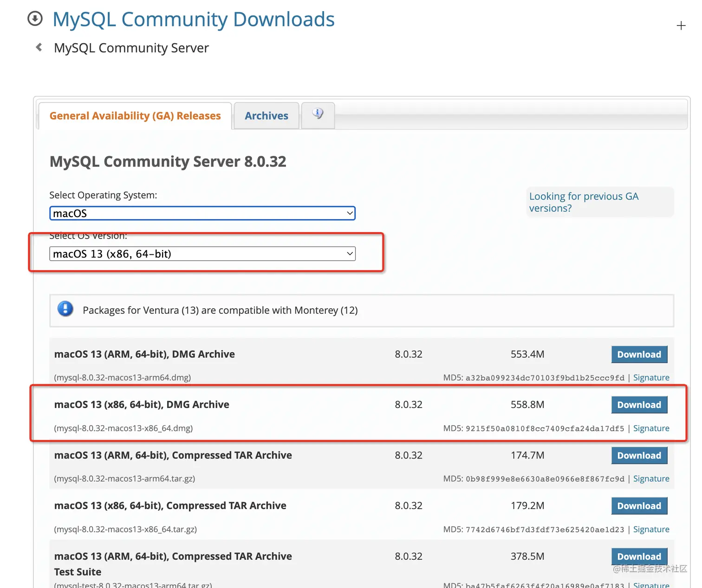Viewport: 702px width, 588px height.
Task: Click MD5 value 0b98f999e8e6630a8e0966e8f867fc9d
Action: (x=545, y=479)
